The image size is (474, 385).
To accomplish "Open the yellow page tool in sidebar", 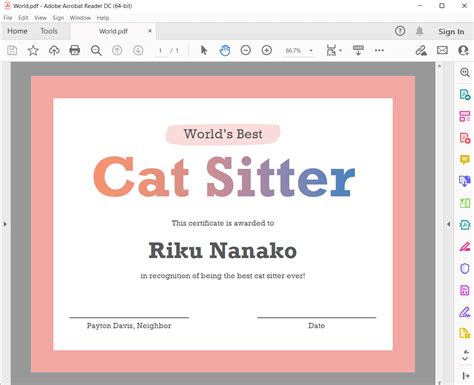I will click(465, 333).
